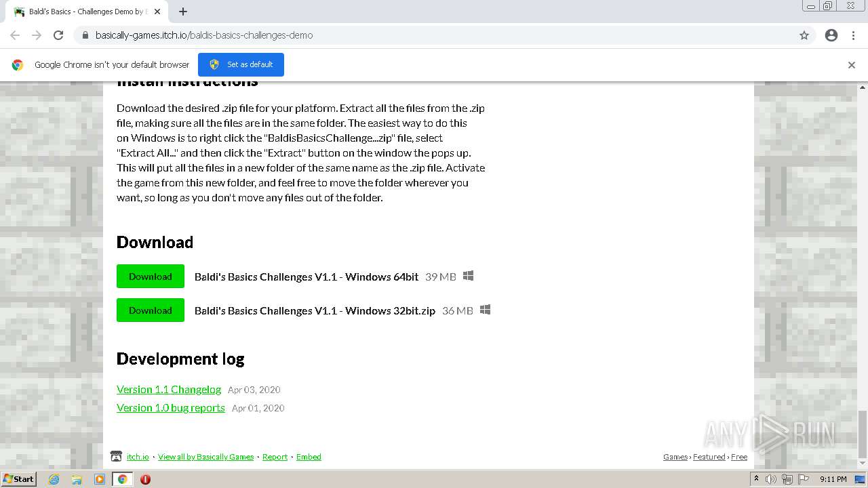View all by Basically Games
The width and height of the screenshot is (868, 488).
pos(206,457)
